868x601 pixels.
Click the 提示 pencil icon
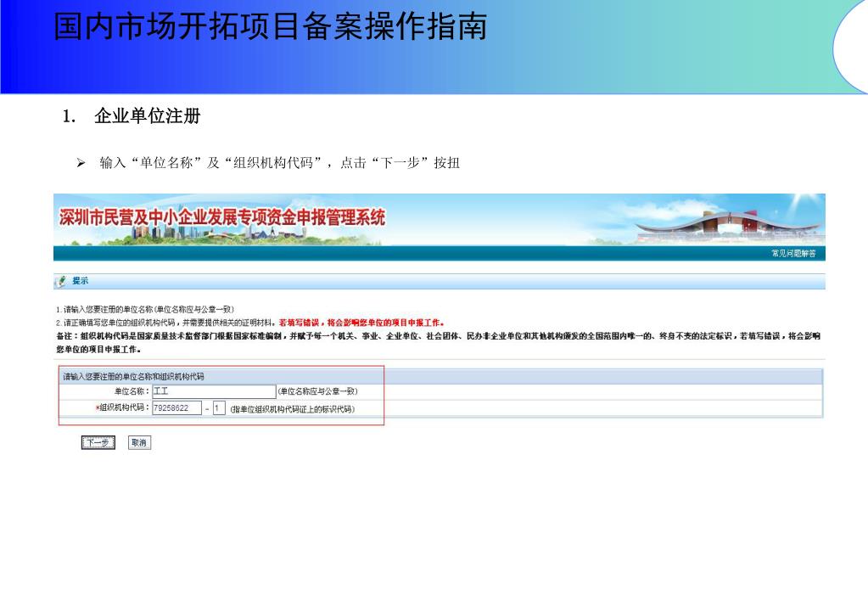(x=61, y=281)
